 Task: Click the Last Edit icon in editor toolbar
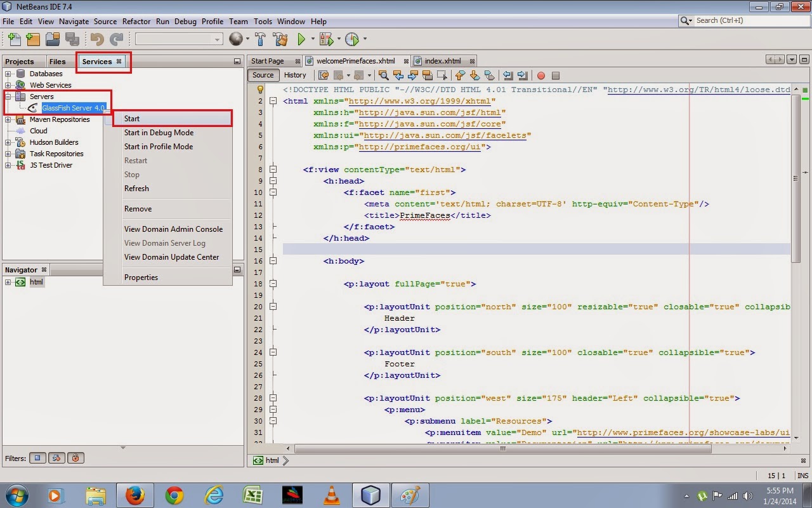point(324,75)
